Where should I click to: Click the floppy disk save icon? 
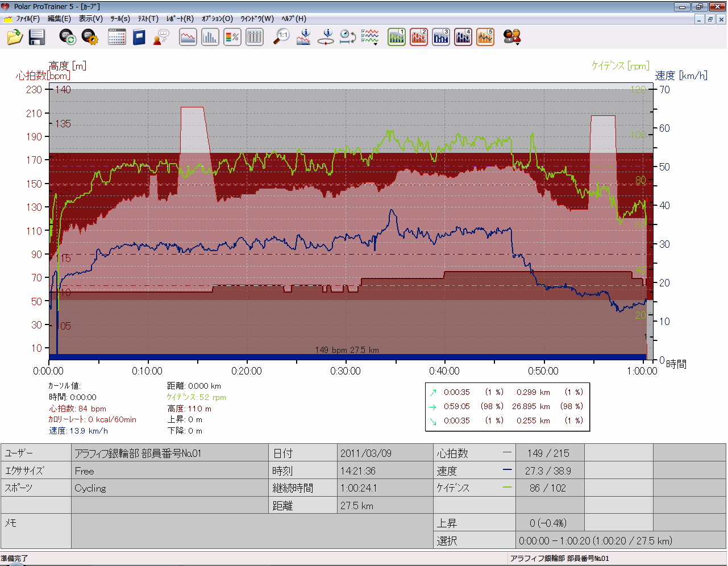pyautogui.click(x=37, y=38)
